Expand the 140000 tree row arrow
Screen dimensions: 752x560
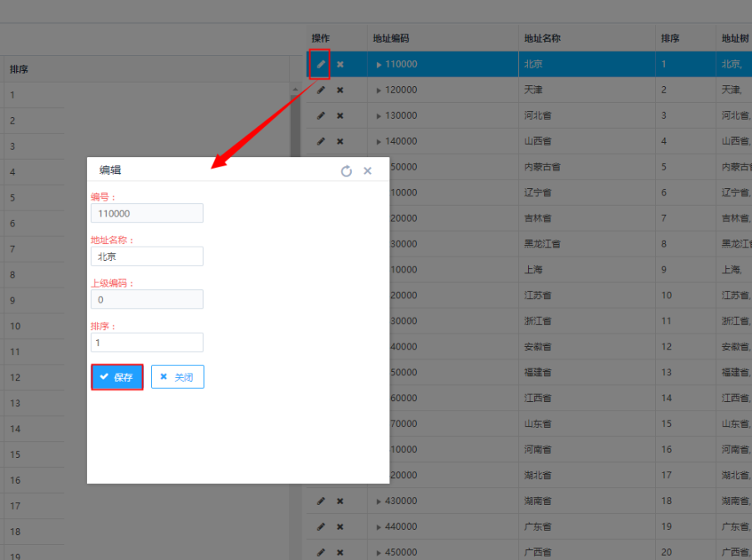click(x=379, y=141)
